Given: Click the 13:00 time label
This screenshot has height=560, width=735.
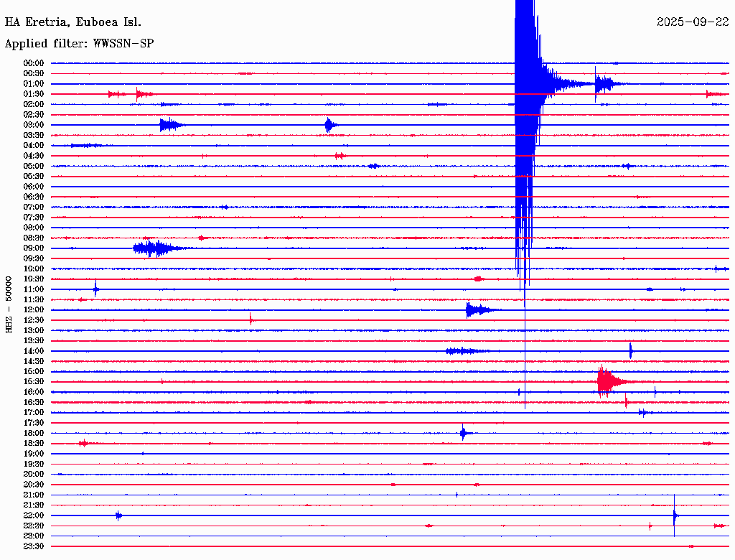Looking at the screenshot, I should [34, 331].
